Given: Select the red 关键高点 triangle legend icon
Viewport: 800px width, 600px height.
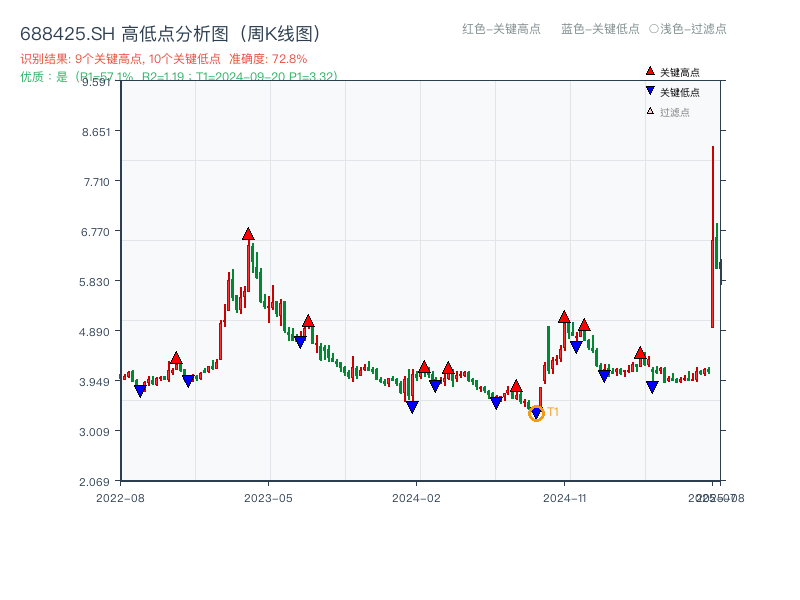Looking at the screenshot, I should [649, 71].
